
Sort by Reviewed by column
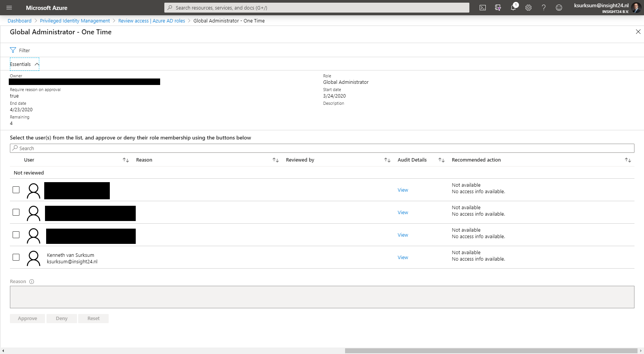pos(387,160)
